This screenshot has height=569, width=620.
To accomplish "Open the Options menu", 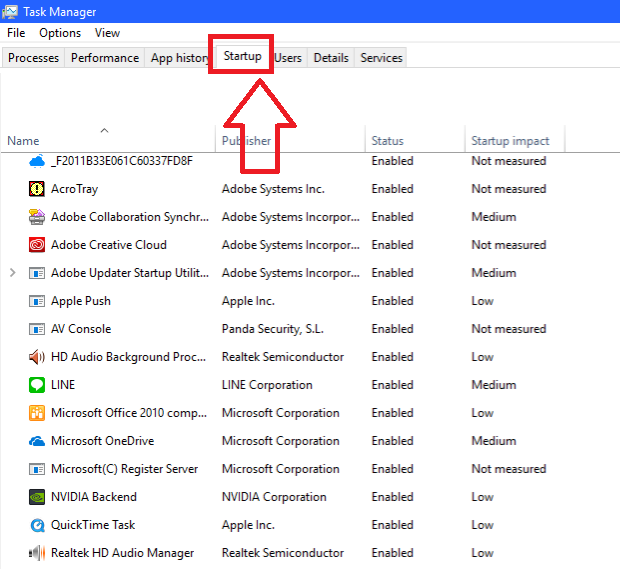I will [60, 33].
